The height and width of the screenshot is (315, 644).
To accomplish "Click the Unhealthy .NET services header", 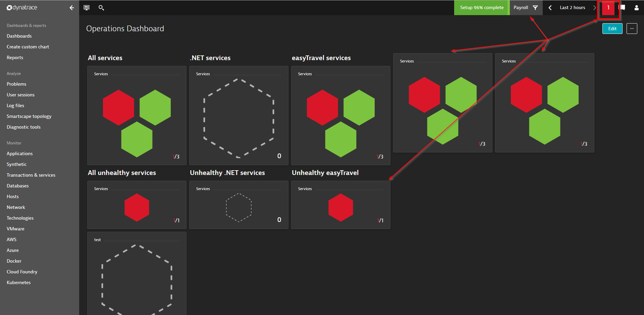I will pos(227,173).
